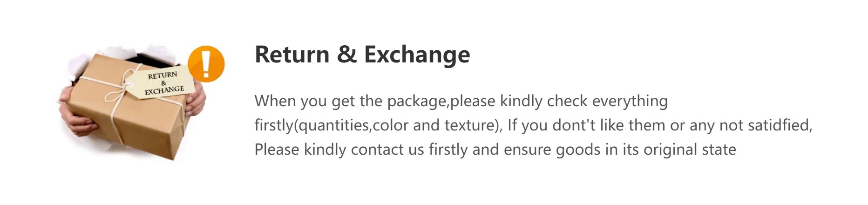The image size is (868, 205).
Task: Click the phrase 'any not satidfied,'
Action: (751, 125)
